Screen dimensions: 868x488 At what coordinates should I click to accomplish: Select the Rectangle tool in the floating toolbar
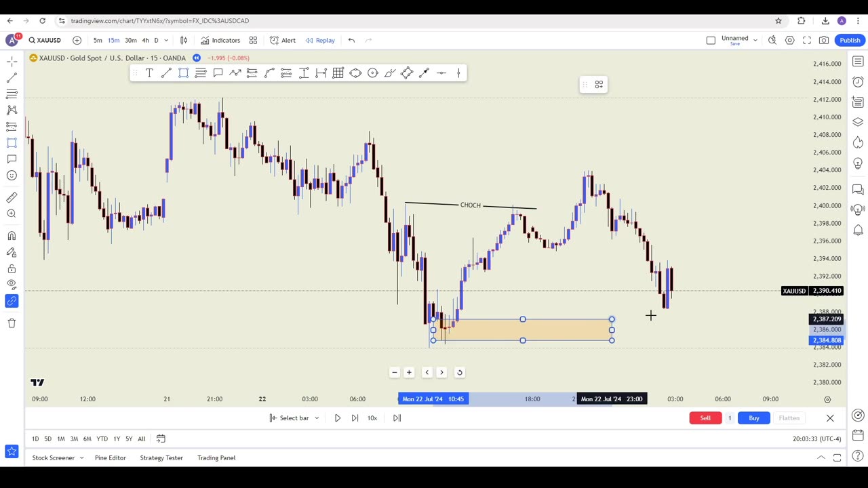pos(183,73)
